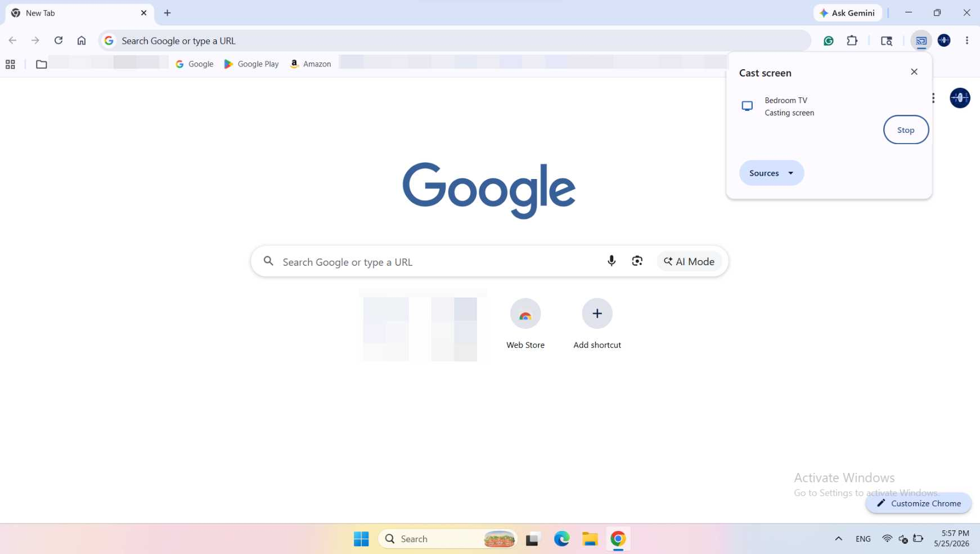Click the Add shortcut plus icon

(x=597, y=314)
